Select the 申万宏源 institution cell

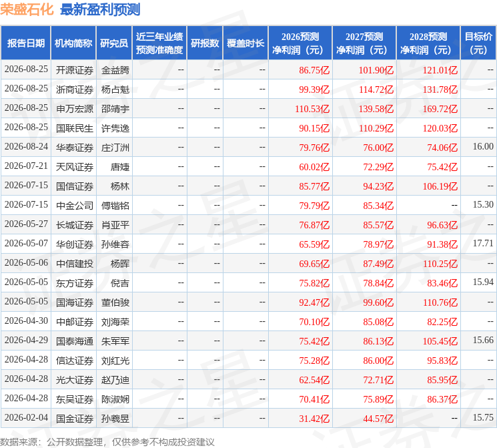[x=75, y=109]
